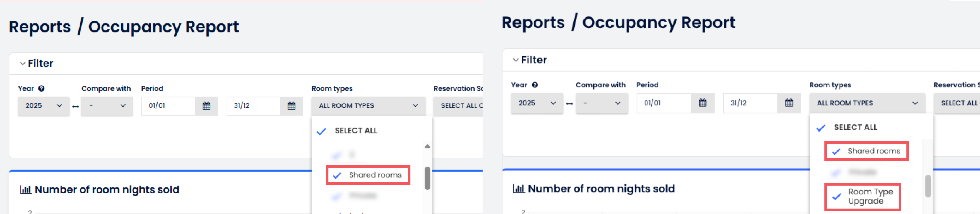The width and height of the screenshot is (980, 214).
Task: Click 'ALL ROOM TYPES' selector in right panel
Action: [867, 103]
